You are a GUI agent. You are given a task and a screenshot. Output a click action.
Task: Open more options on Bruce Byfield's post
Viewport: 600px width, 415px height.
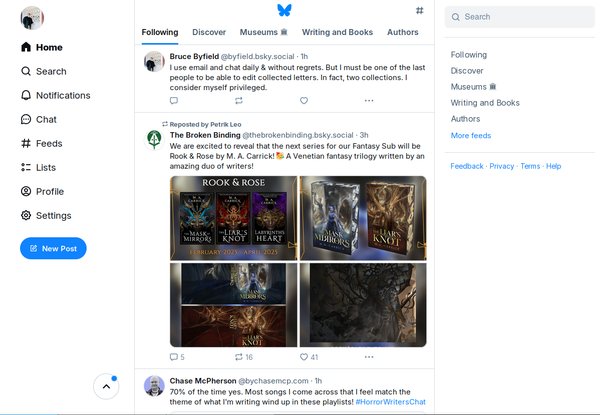point(369,101)
